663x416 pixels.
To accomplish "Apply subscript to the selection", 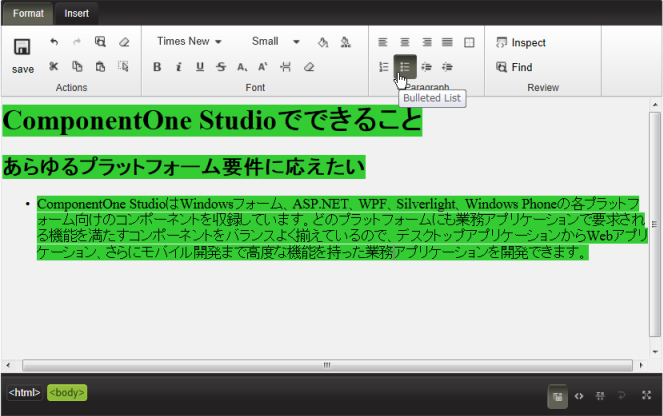I will [x=242, y=67].
